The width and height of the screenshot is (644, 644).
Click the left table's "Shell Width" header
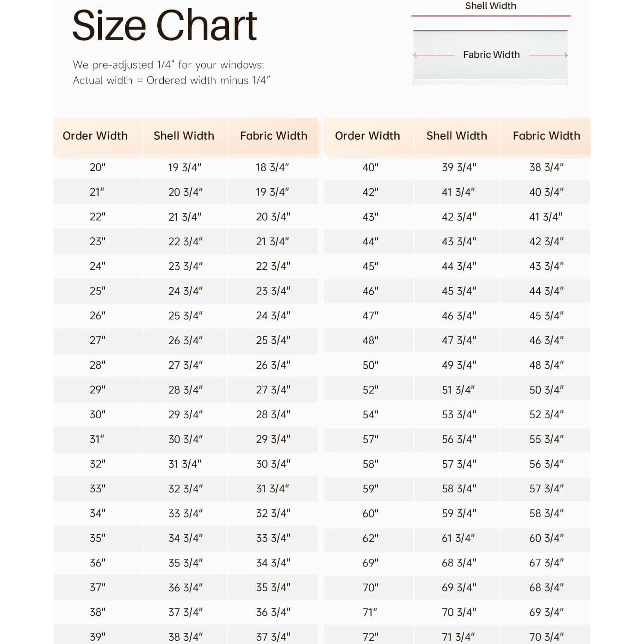coord(184,136)
